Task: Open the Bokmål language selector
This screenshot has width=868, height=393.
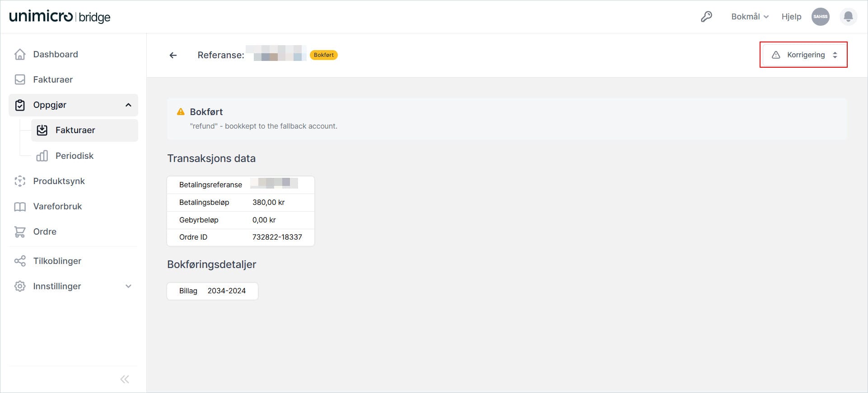Action: (x=750, y=17)
